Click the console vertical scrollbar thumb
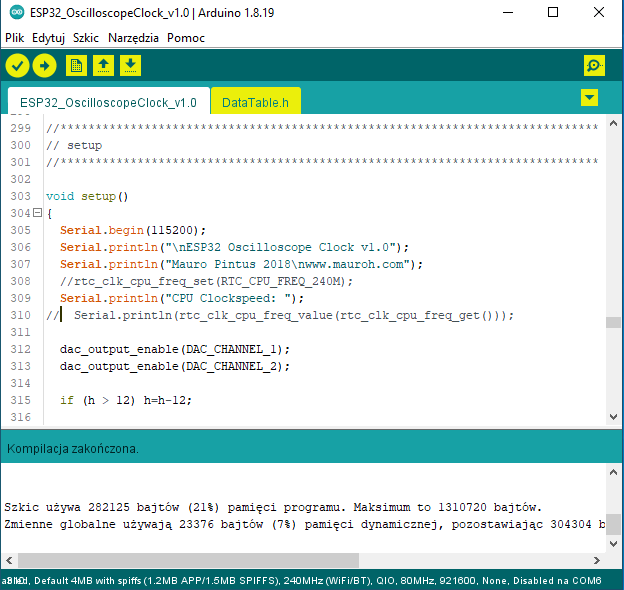 click(x=613, y=524)
